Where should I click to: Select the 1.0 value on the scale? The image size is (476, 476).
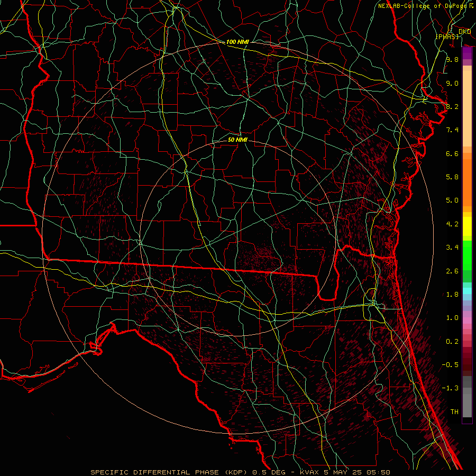click(x=452, y=318)
